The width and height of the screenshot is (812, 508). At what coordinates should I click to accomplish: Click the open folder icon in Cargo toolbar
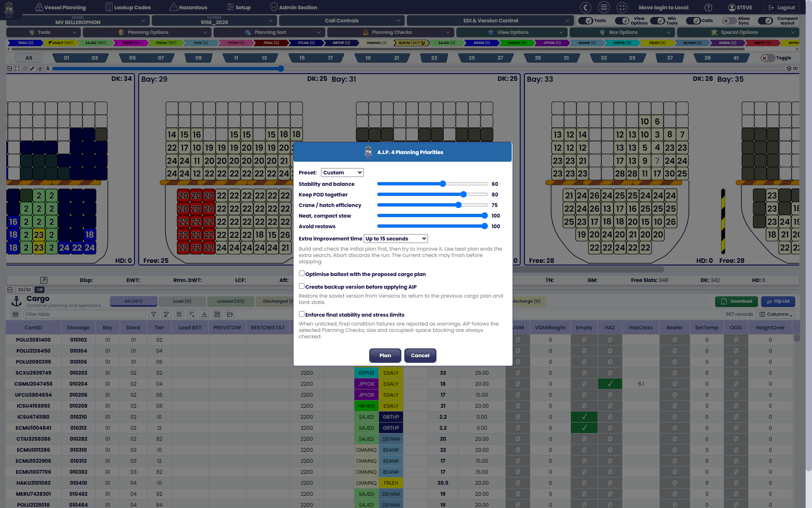tap(230, 315)
